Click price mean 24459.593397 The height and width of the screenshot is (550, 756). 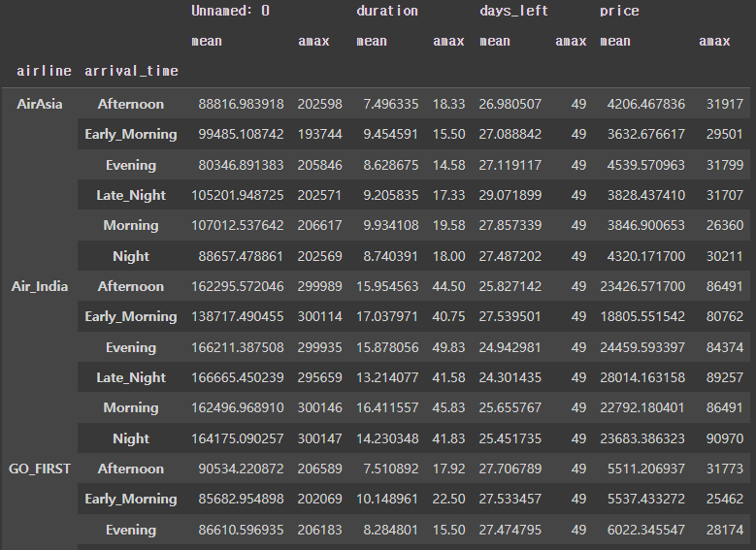coord(642,347)
